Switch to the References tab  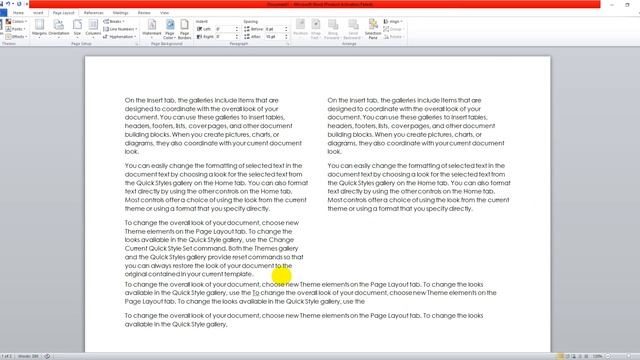(93, 13)
